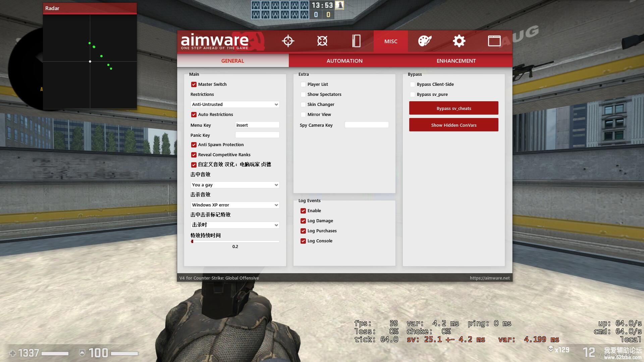
Task: Enable Bypass Client-Side checkbox
Action: coord(413,84)
